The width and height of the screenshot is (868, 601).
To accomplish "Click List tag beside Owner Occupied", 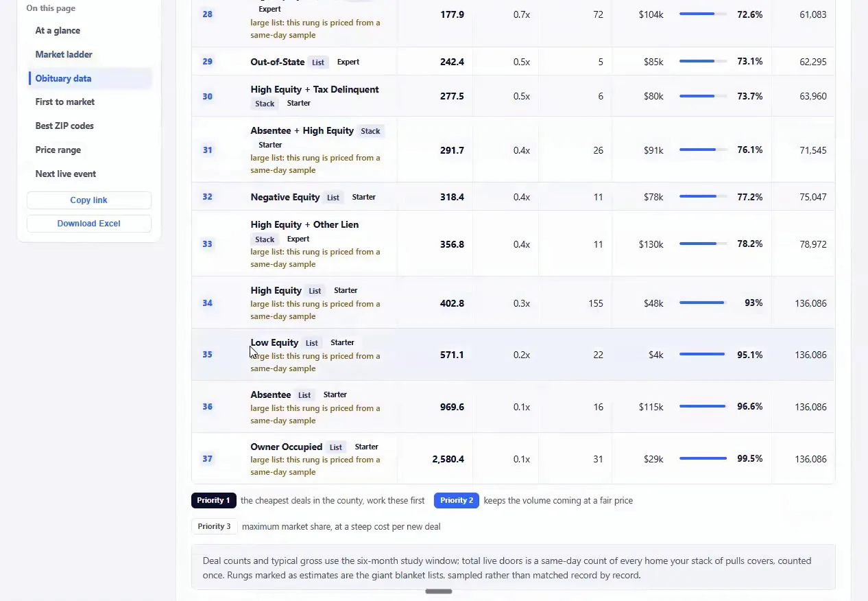I will (x=336, y=447).
